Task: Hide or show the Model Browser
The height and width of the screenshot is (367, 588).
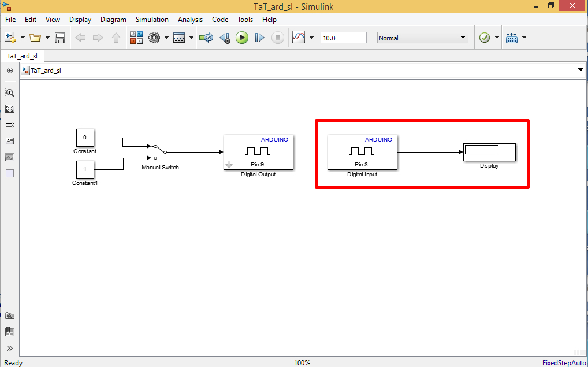Action: coord(10,71)
